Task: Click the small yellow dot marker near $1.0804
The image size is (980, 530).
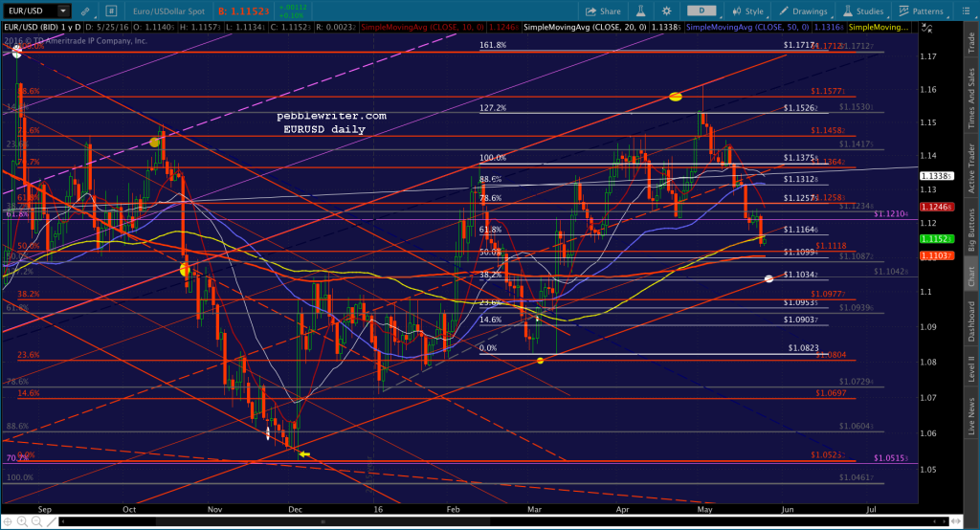Action: pos(540,361)
